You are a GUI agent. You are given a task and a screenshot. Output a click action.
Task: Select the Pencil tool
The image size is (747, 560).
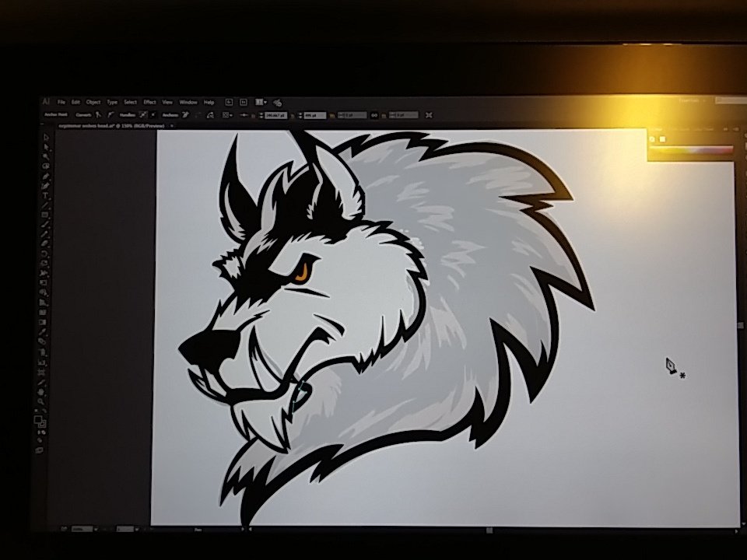point(45,234)
